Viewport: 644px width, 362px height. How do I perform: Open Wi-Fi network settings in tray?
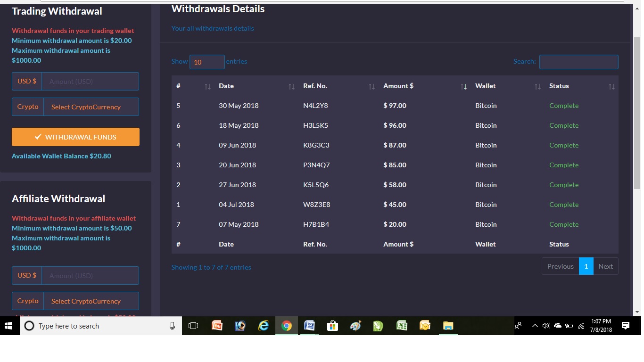click(x=581, y=326)
